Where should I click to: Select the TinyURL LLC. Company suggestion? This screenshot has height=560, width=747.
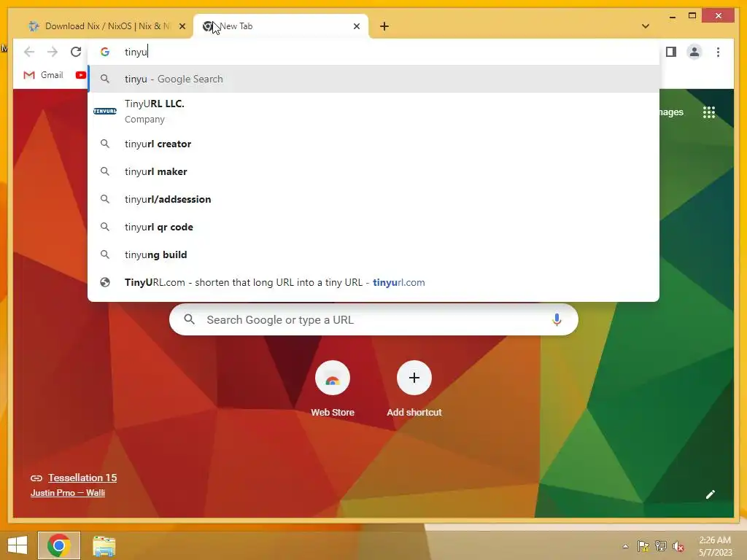pyautogui.click(x=373, y=112)
